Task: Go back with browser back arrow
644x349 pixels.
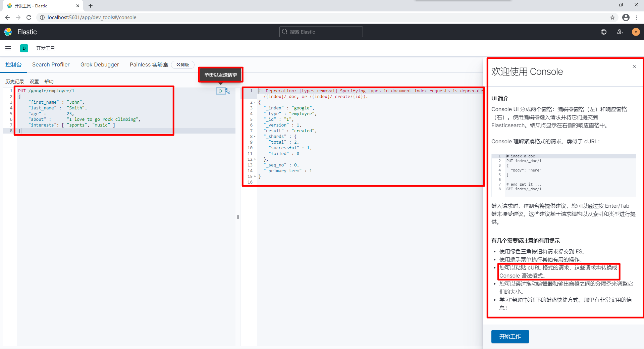Action: (x=7, y=17)
